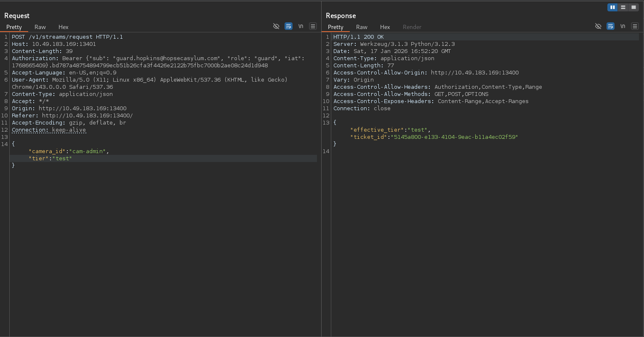Select the side-by-side split layout icon
The height and width of the screenshot is (337, 644).
pos(612,7)
